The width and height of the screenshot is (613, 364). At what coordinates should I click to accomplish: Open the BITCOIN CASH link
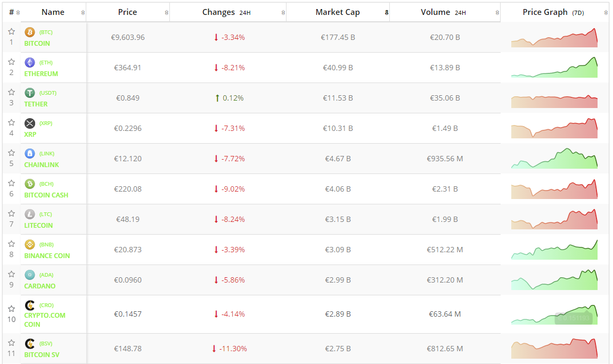point(46,195)
